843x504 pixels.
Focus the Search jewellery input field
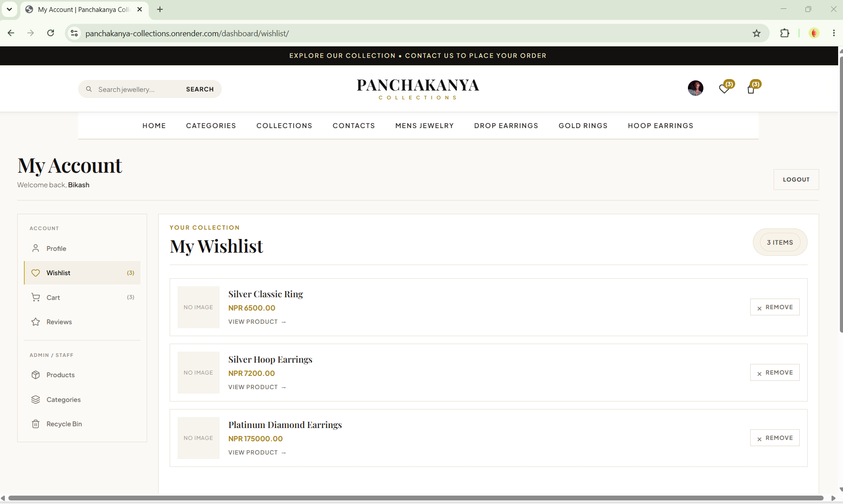click(x=137, y=89)
